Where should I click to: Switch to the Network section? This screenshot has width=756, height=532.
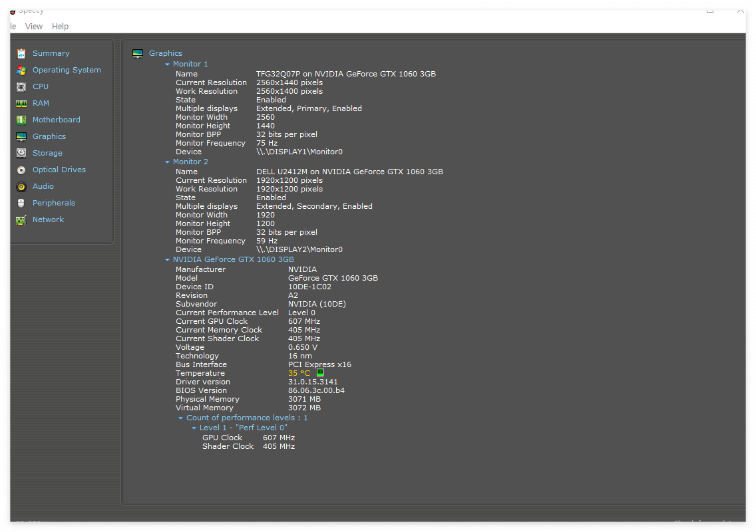[x=48, y=219]
